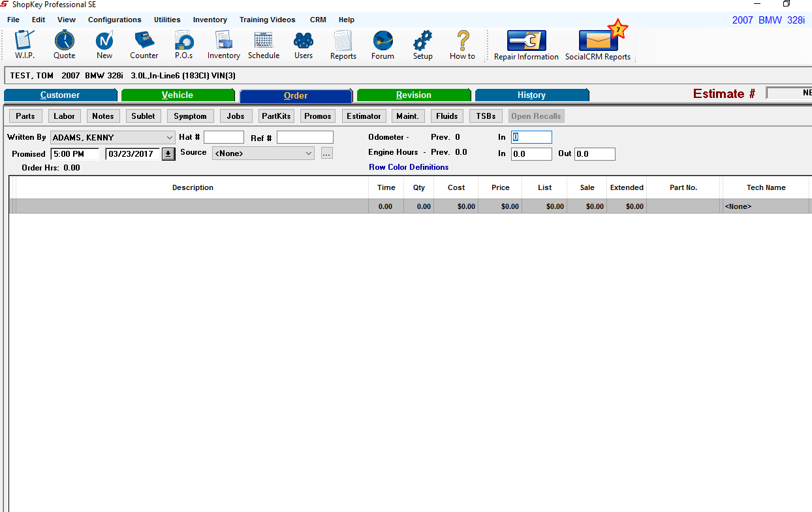Viewport: 812px width, 512px height.
Task: Open the Counter sale register icon
Action: 144,45
